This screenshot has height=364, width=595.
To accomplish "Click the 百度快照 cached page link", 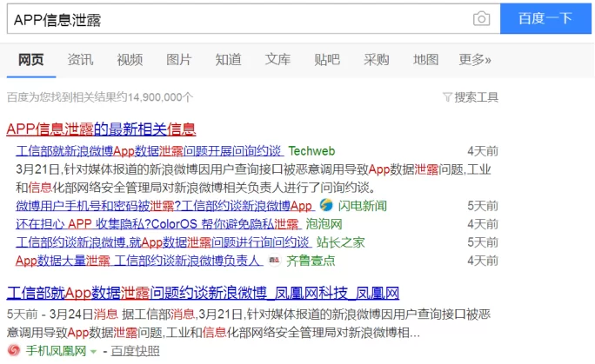I will (x=136, y=351).
